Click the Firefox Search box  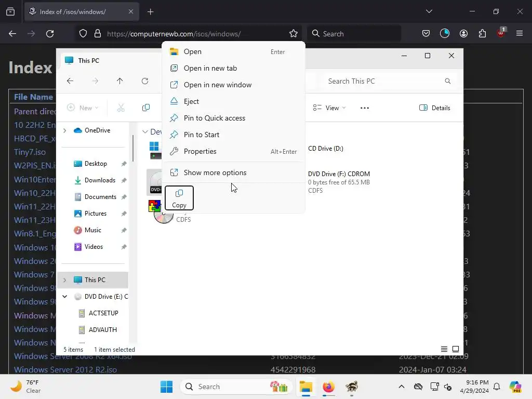[354, 34]
